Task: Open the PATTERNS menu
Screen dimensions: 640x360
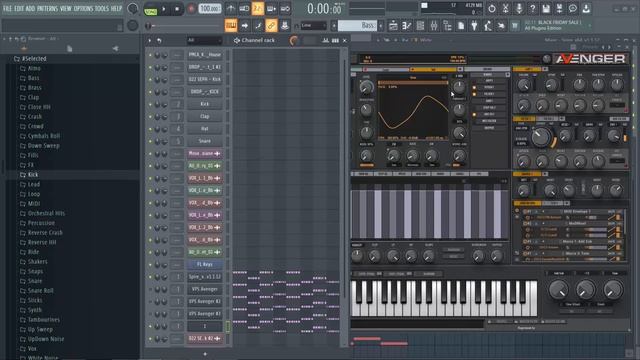Action: (x=48, y=8)
